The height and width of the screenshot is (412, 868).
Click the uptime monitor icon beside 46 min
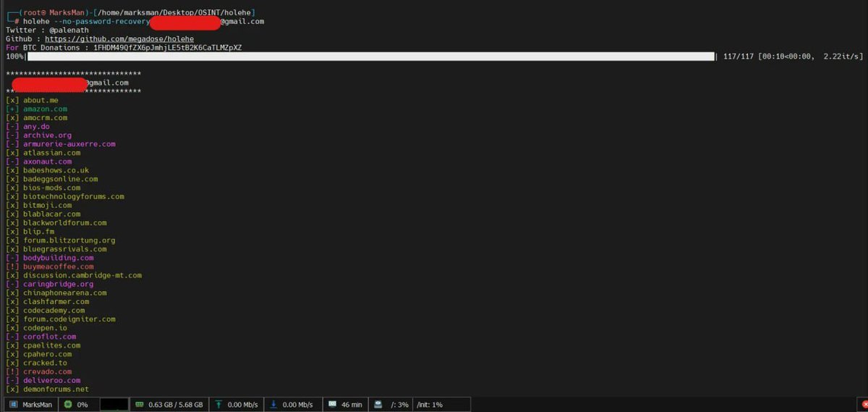[x=331, y=405]
